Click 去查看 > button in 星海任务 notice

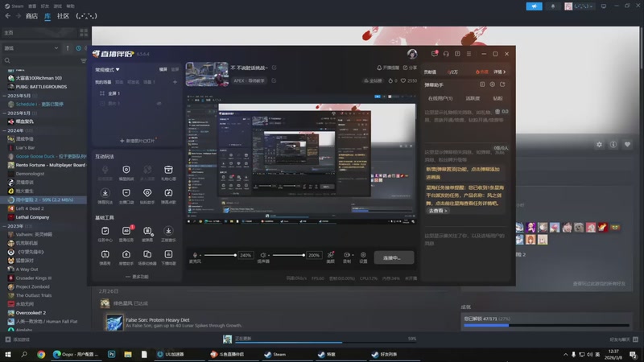[x=438, y=211]
